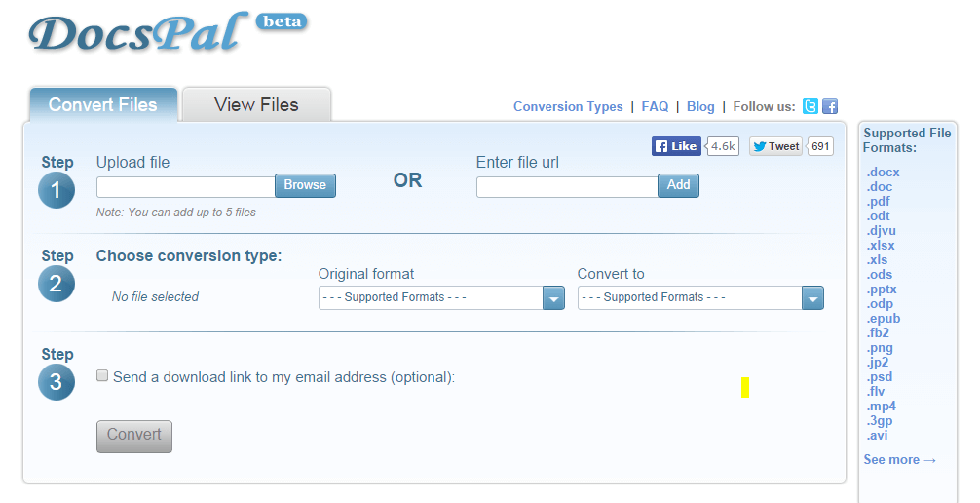Click the Add url button
Viewport: 980px width, 503px height.
tap(678, 185)
